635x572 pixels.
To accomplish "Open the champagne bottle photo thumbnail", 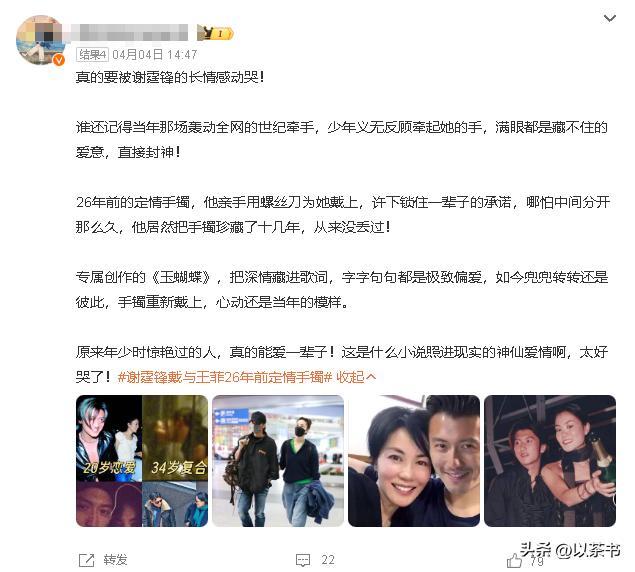I will tap(550, 461).
